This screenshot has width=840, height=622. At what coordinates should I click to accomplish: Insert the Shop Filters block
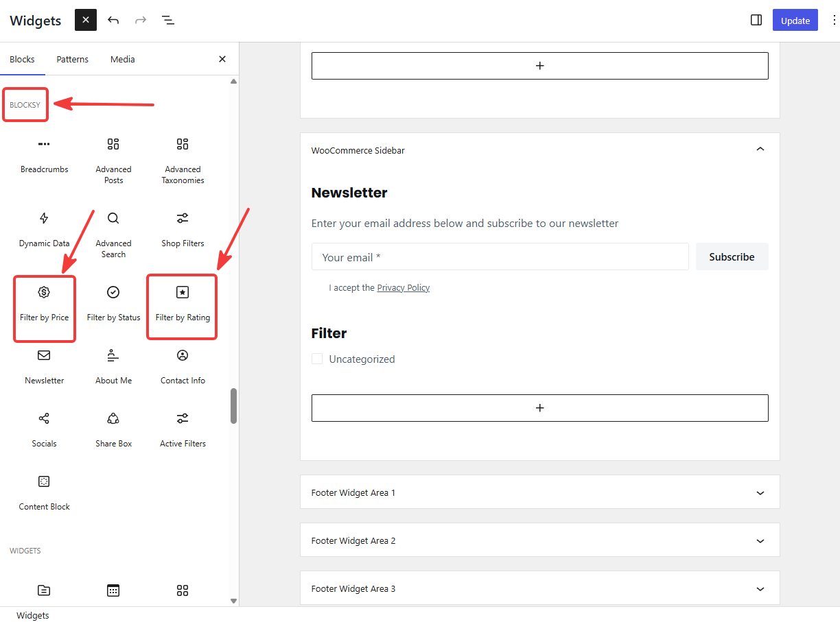(183, 230)
